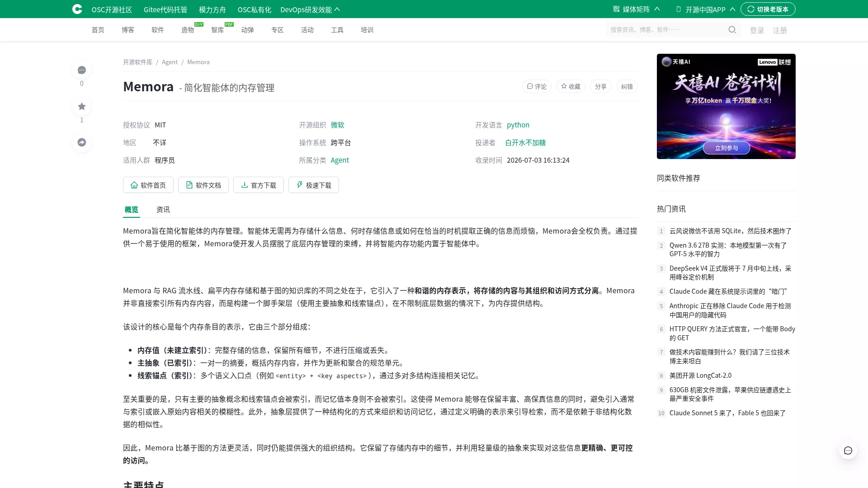The height and width of the screenshot is (488, 868).
Task: Open 白开水不加糖 submitter link
Action: tap(525, 142)
